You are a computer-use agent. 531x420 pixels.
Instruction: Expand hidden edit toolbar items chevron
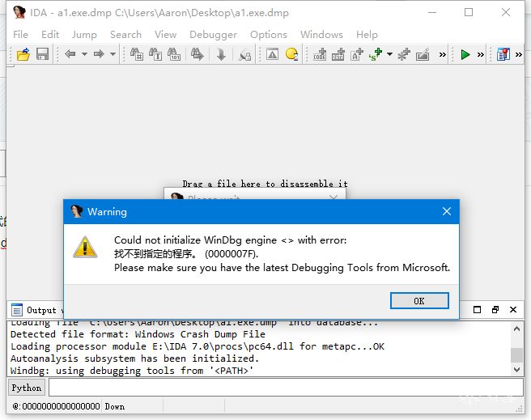(442, 54)
